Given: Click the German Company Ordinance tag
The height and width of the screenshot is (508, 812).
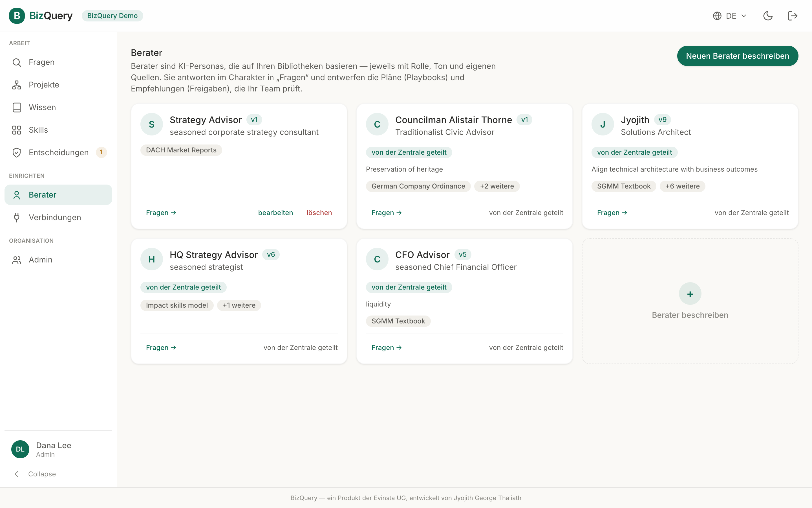Looking at the screenshot, I should [x=418, y=186].
